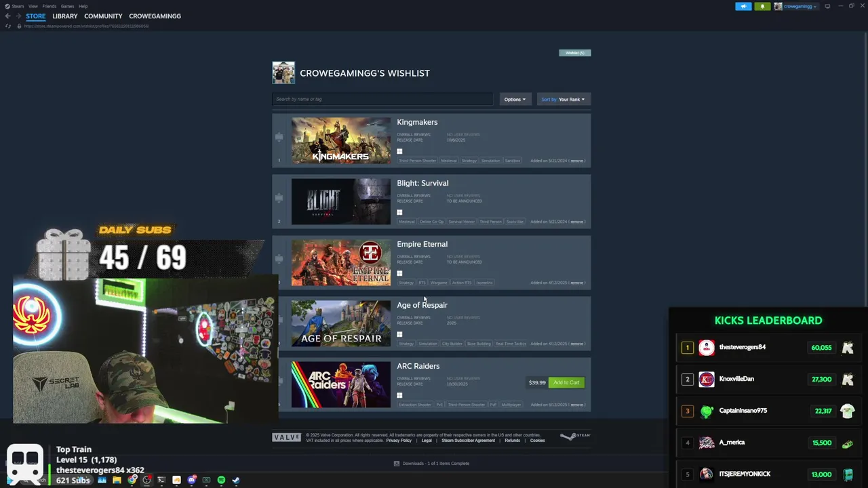
Task: Open Discord from the taskbar
Action: click(x=192, y=480)
